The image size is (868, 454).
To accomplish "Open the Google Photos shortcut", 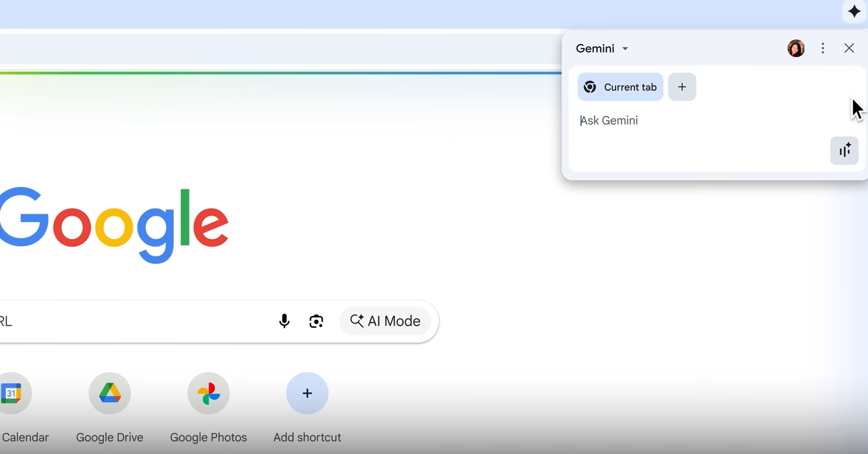I will (x=208, y=393).
